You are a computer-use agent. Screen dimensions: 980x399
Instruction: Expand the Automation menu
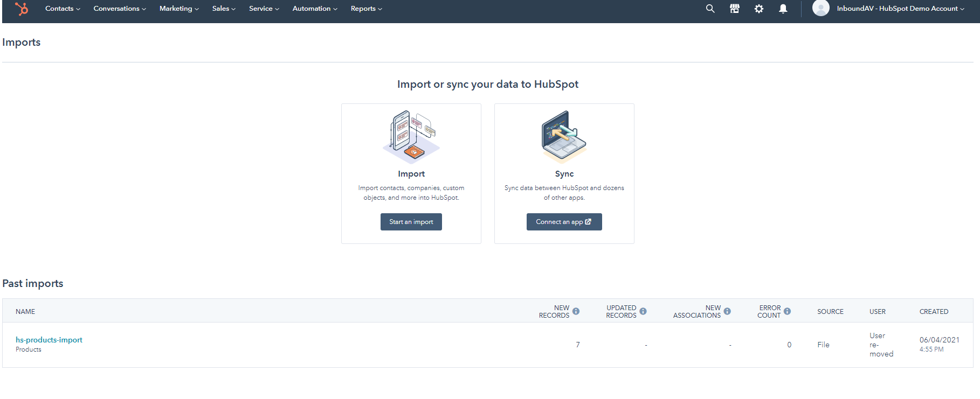click(315, 9)
